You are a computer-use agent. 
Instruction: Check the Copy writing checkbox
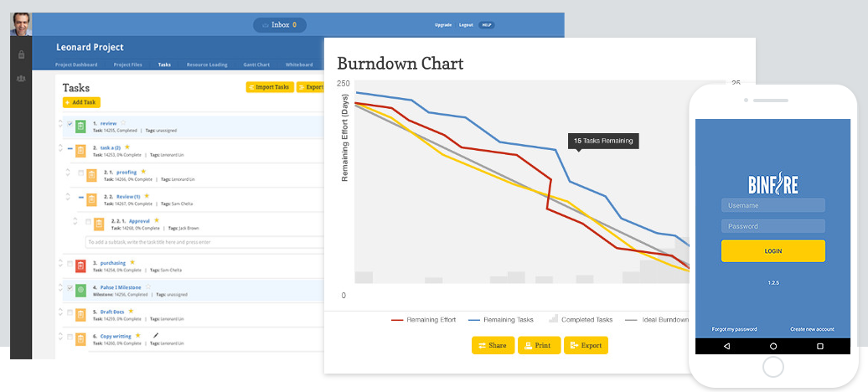pyautogui.click(x=70, y=338)
